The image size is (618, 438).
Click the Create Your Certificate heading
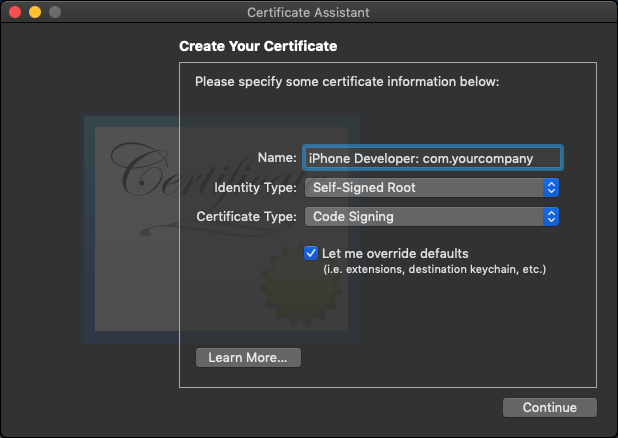click(258, 46)
